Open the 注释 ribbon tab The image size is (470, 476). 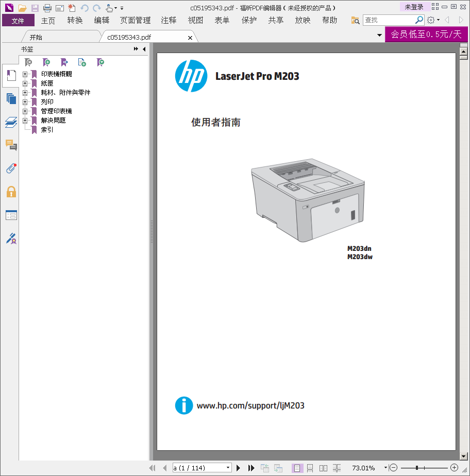tap(169, 20)
